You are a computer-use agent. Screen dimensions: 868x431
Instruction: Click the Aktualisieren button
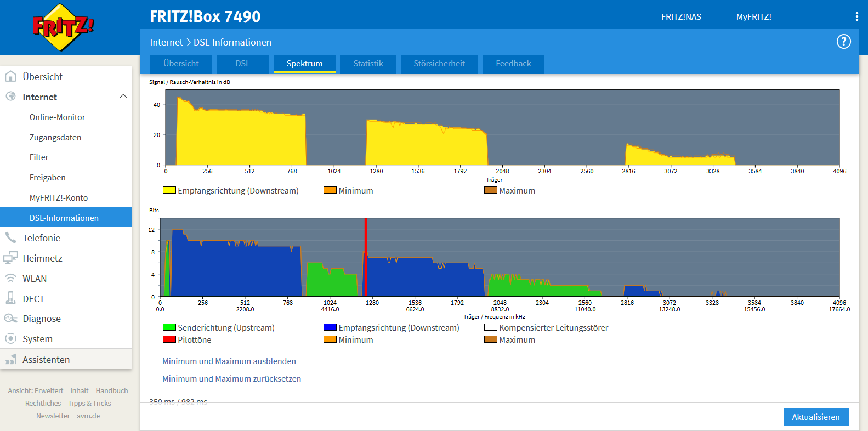click(816, 417)
